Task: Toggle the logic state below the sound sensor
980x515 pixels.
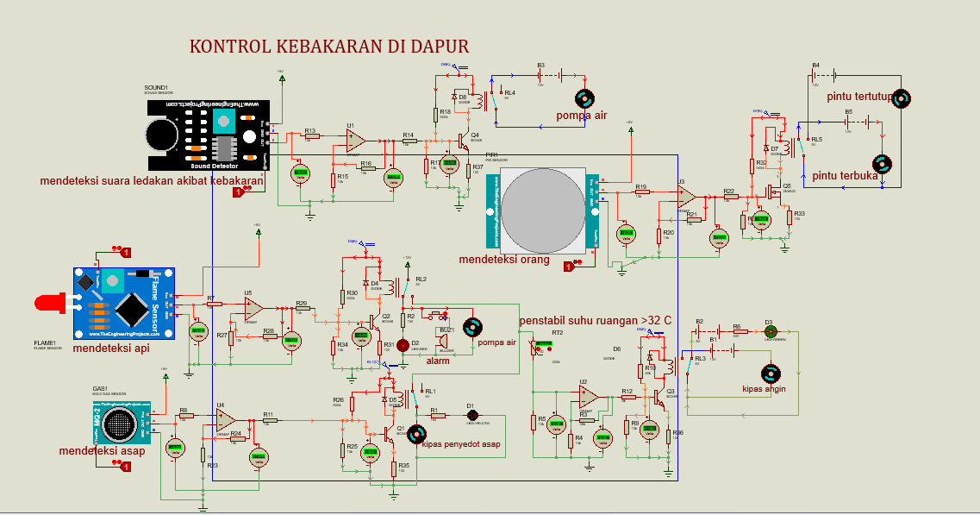Action: point(238,192)
